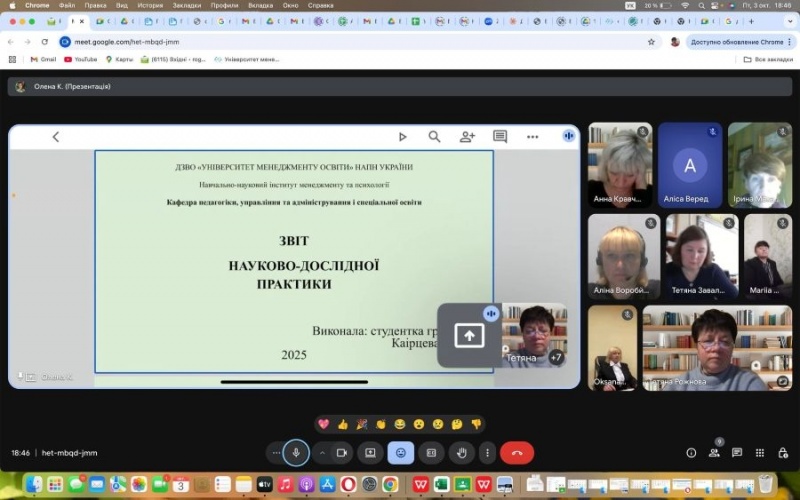Open meeting details info icon
Image resolution: width=800 pixels, height=500 pixels.
click(691, 453)
